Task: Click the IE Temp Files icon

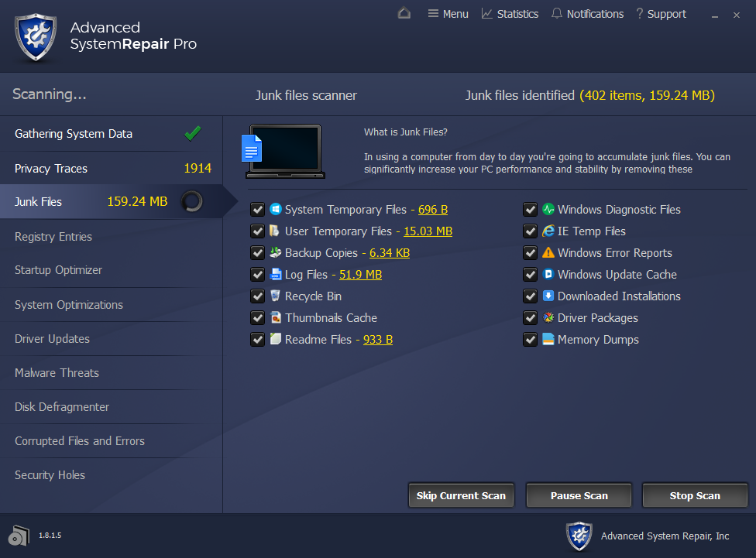Action: click(548, 231)
